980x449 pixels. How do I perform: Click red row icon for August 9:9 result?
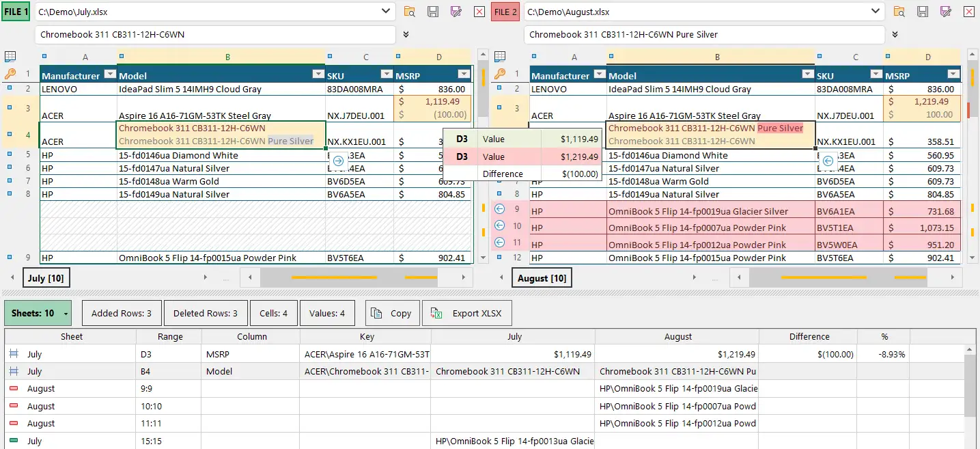tap(14, 389)
